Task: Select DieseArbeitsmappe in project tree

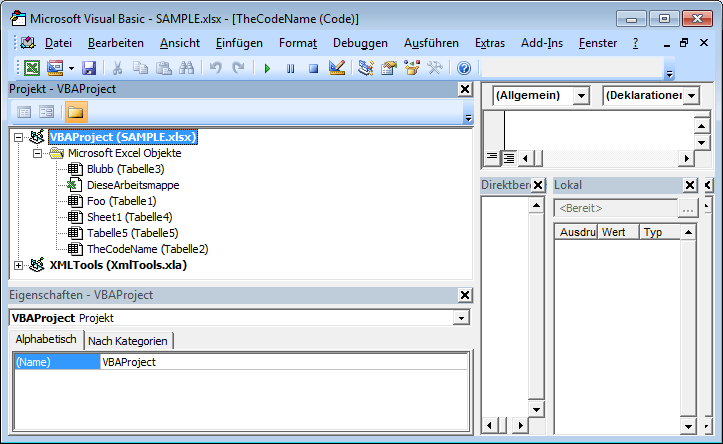Action: (133, 185)
